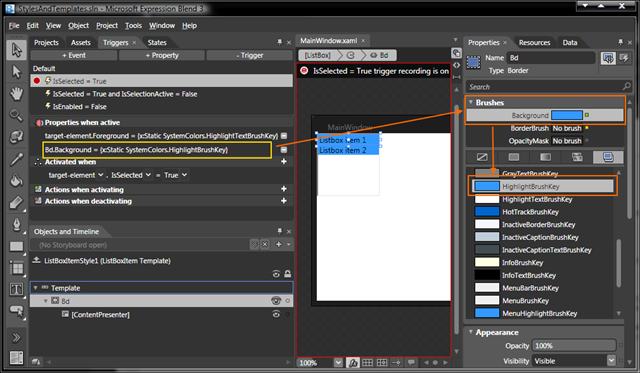Image resolution: width=640 pixels, height=373 pixels.
Task: Toggle the lock-all padlock icon
Action: [288, 274]
